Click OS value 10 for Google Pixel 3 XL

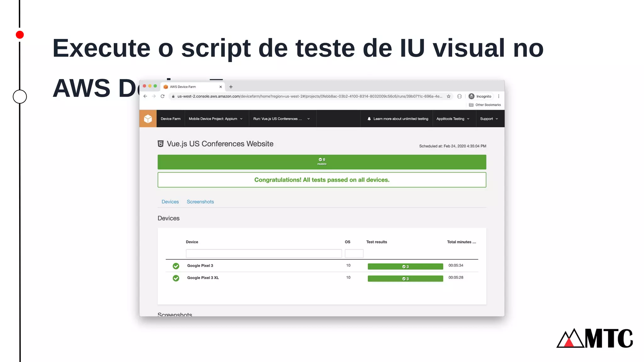348,277
